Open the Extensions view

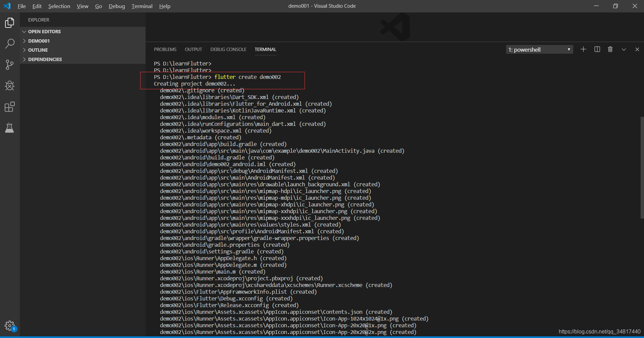coord(10,107)
